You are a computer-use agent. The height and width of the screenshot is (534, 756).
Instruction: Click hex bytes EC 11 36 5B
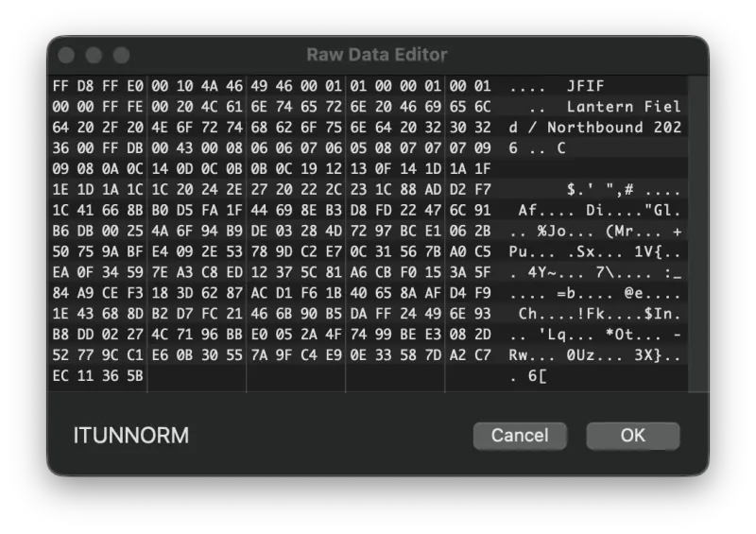[x=98, y=376]
